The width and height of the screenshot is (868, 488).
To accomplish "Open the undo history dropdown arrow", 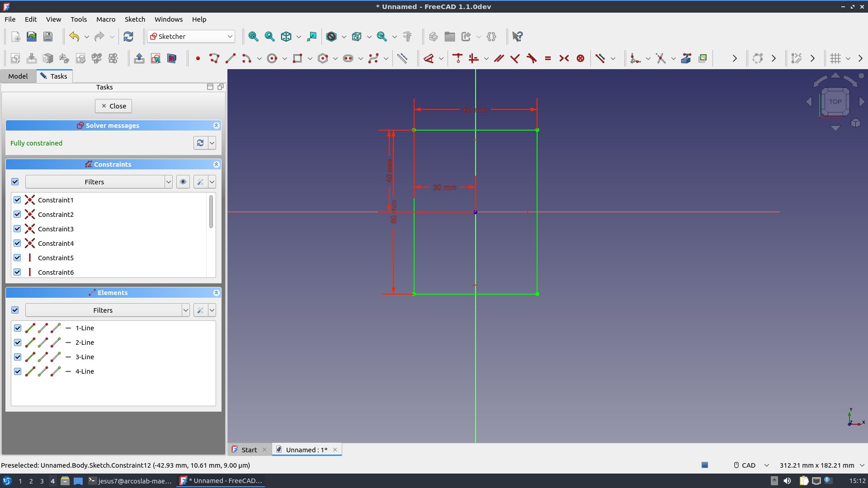I will (x=87, y=37).
